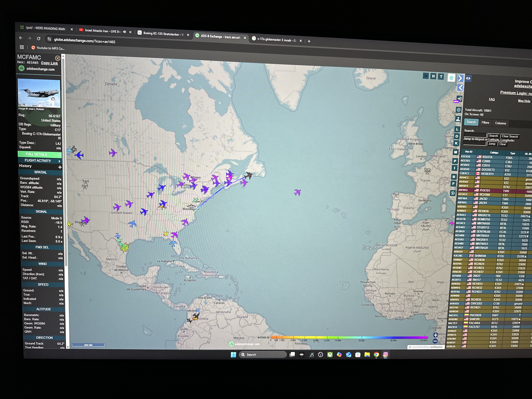Open the map layers selector

coord(451,78)
